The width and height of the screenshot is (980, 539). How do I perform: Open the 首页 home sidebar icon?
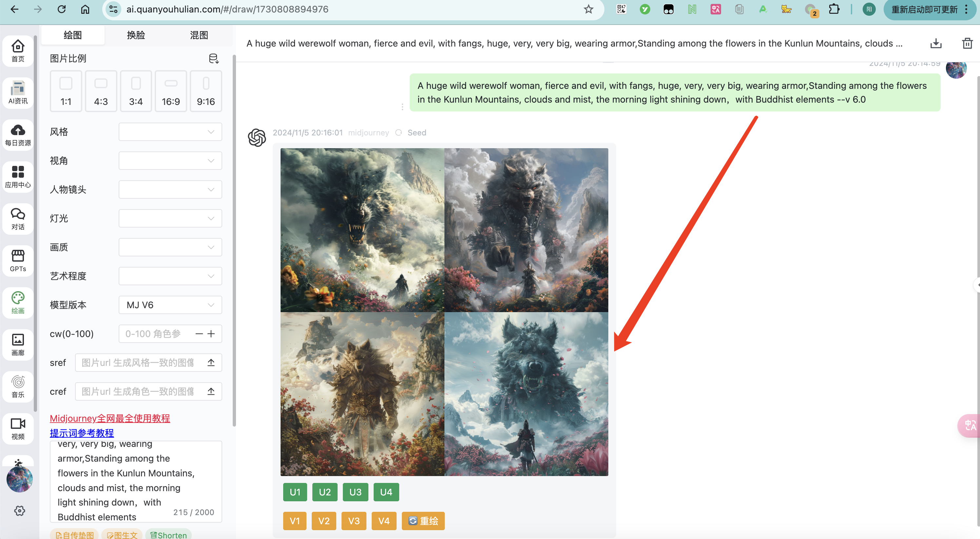click(x=18, y=50)
